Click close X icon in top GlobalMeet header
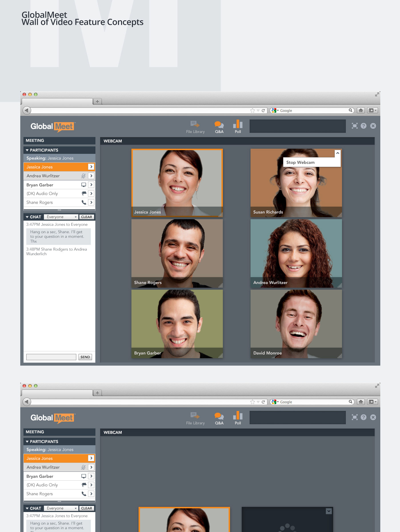This screenshot has width=400, height=532. (x=373, y=126)
